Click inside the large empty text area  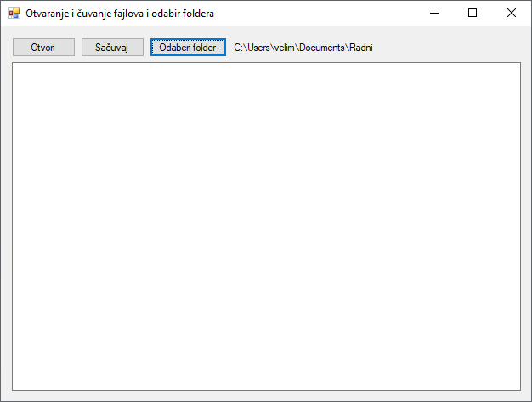[266, 226]
